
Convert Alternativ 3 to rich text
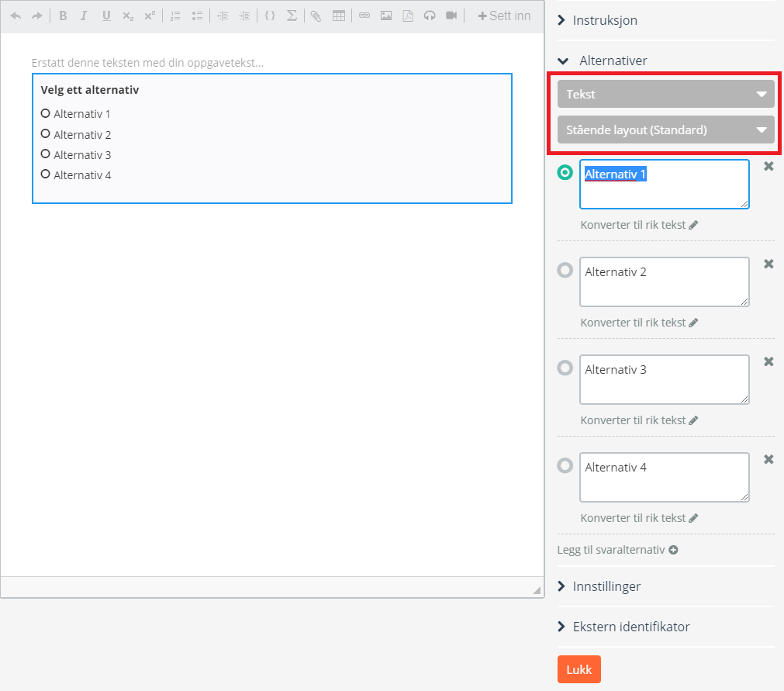(x=639, y=420)
